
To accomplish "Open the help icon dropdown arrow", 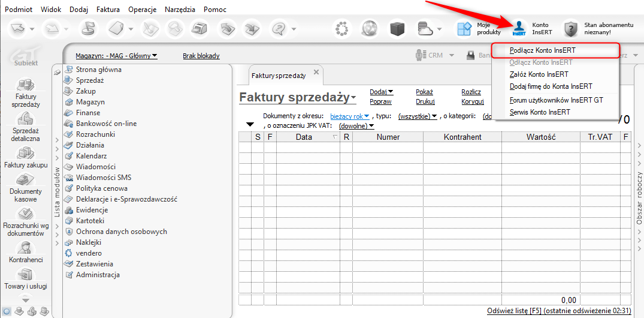I will pyautogui.click(x=294, y=29).
